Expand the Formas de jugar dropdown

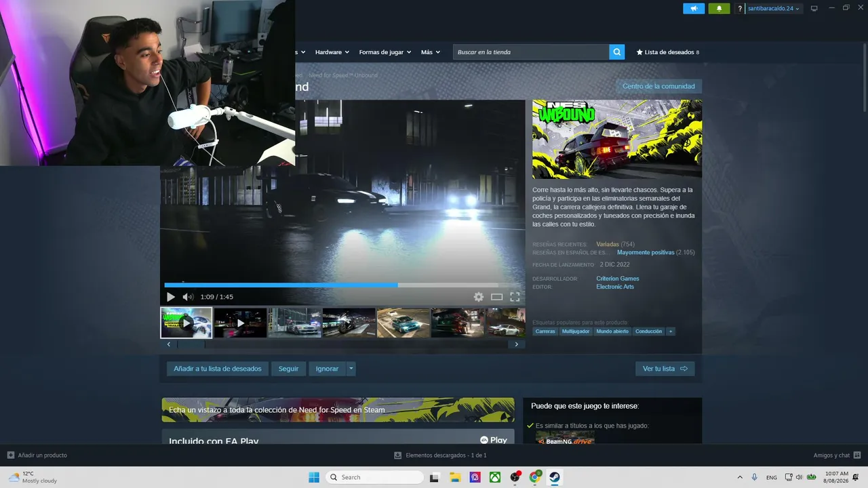(x=385, y=52)
